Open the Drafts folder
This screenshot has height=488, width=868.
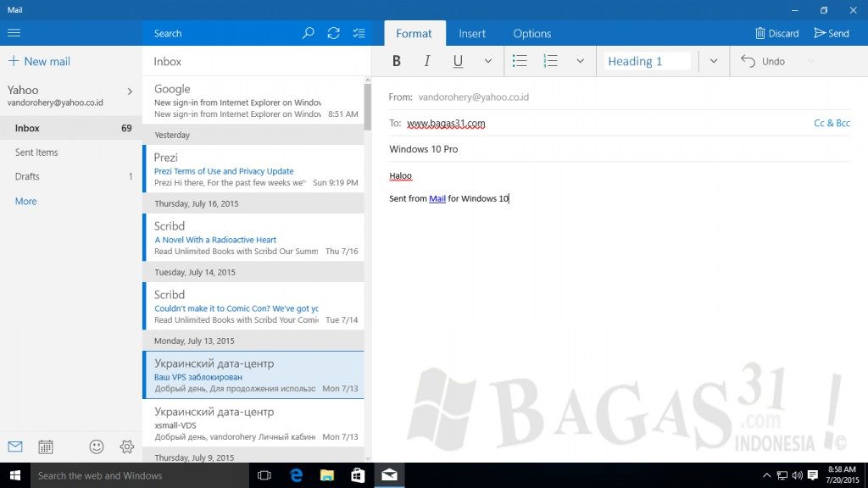pos(71,176)
